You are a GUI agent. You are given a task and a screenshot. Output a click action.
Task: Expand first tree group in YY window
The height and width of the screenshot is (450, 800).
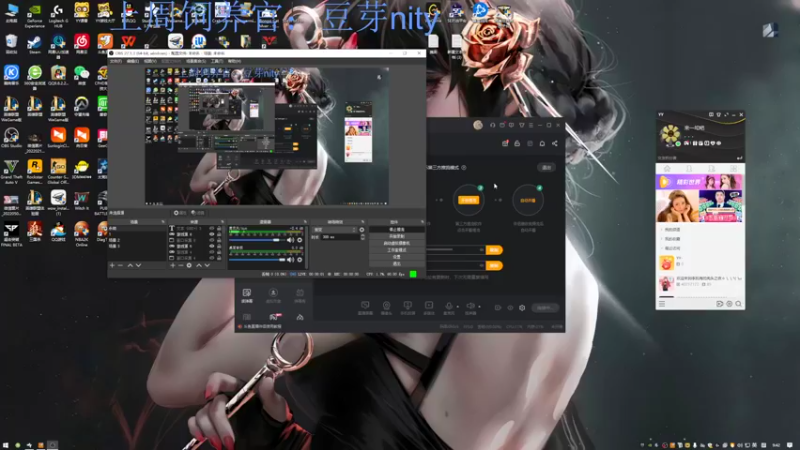[662, 230]
